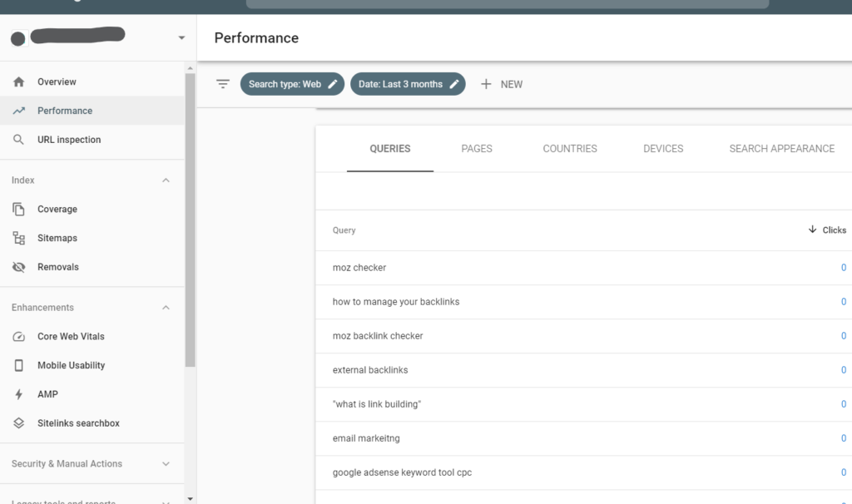Collapse the Index section
The width and height of the screenshot is (852, 504).
[166, 180]
